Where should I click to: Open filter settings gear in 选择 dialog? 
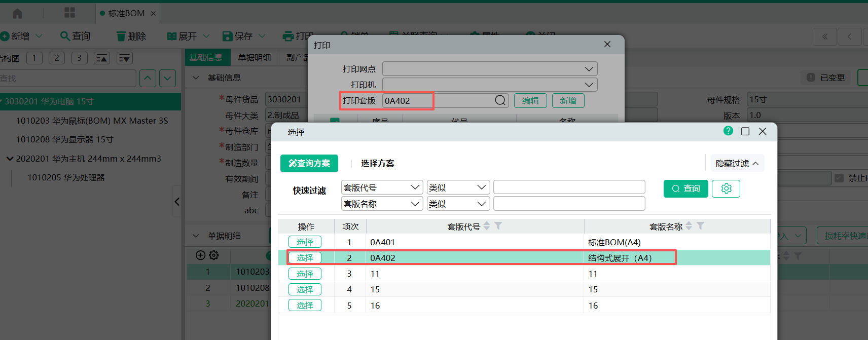[726, 188]
